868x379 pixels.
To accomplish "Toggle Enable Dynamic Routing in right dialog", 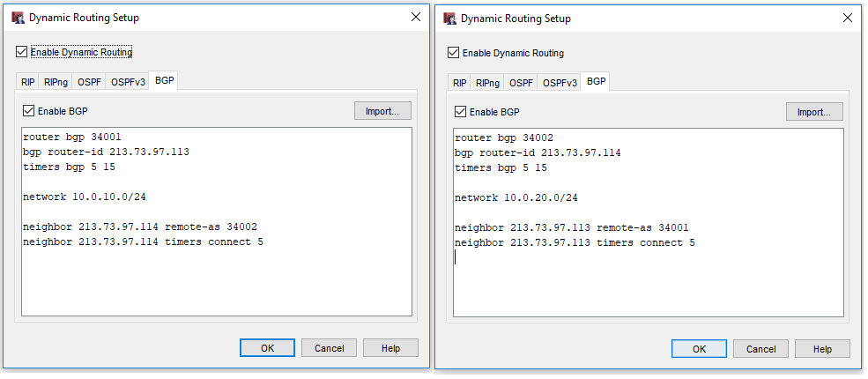I will (454, 53).
